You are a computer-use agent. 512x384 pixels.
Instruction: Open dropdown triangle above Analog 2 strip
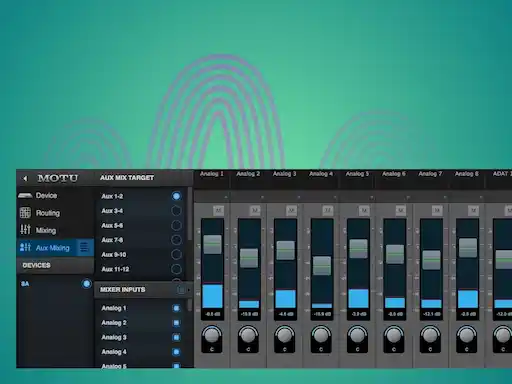262,197
